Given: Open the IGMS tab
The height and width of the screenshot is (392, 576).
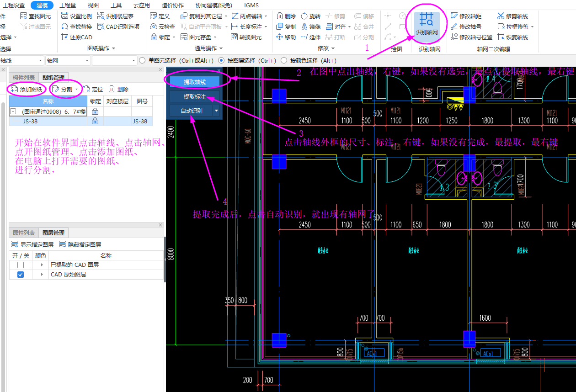Looking at the screenshot, I should pos(251,5).
